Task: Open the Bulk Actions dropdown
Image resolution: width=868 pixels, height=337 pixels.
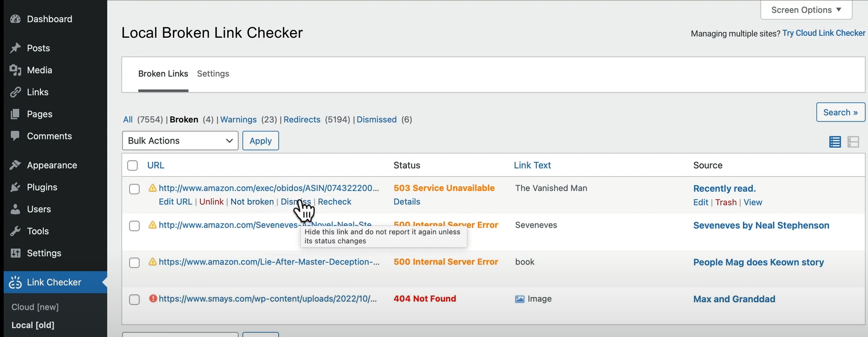Action: point(180,141)
